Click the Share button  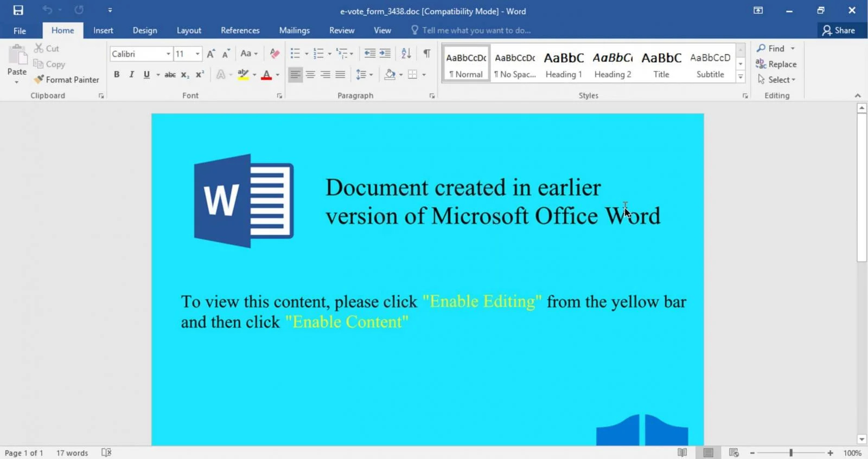[839, 30]
